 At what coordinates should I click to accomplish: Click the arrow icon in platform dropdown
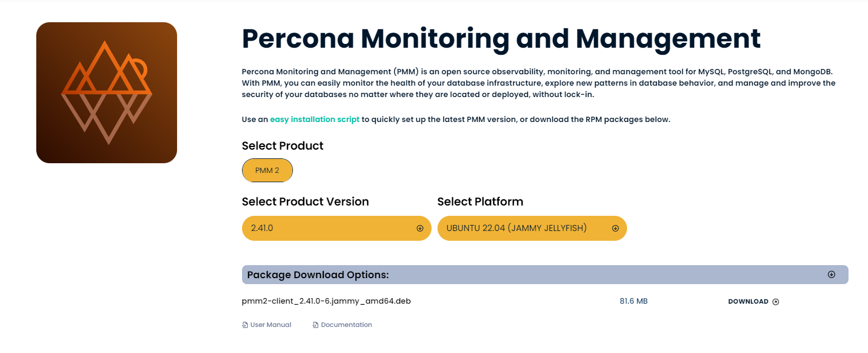click(x=615, y=228)
